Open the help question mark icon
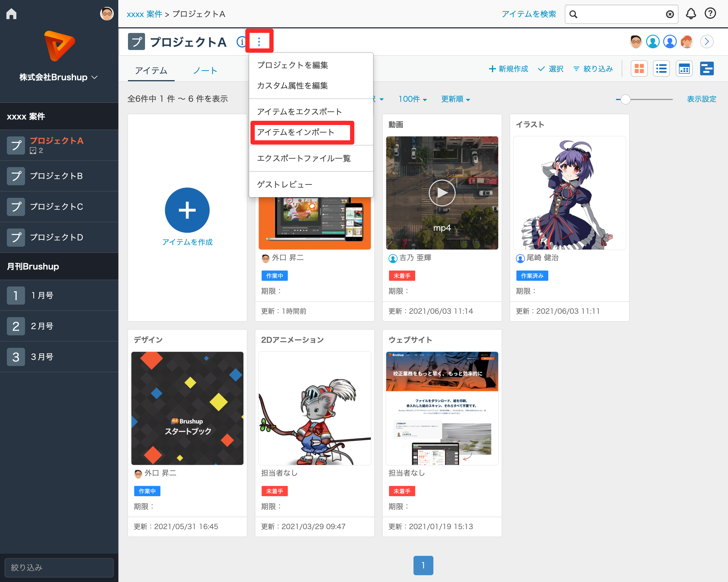Viewport: 728px width, 582px height. pos(710,13)
